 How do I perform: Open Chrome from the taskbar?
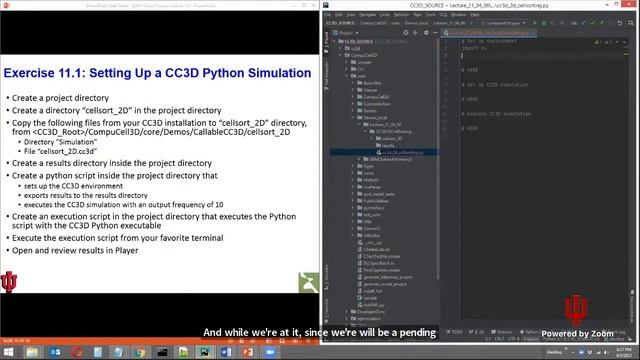140,352
